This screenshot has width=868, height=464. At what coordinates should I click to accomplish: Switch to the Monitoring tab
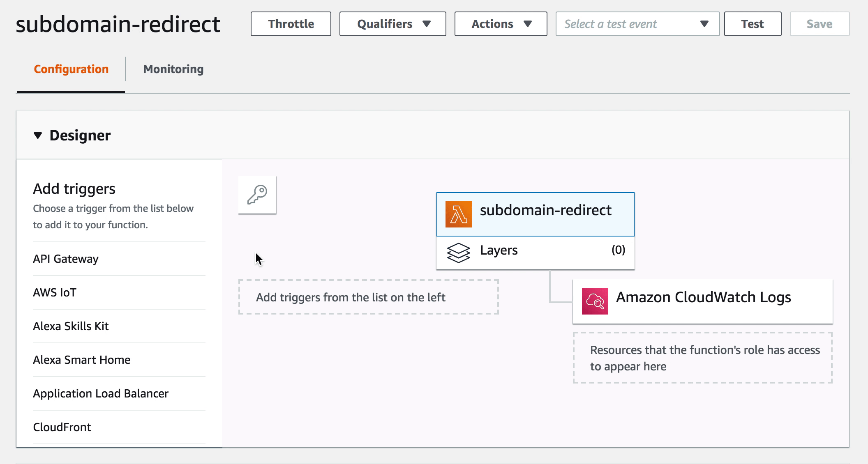point(173,69)
